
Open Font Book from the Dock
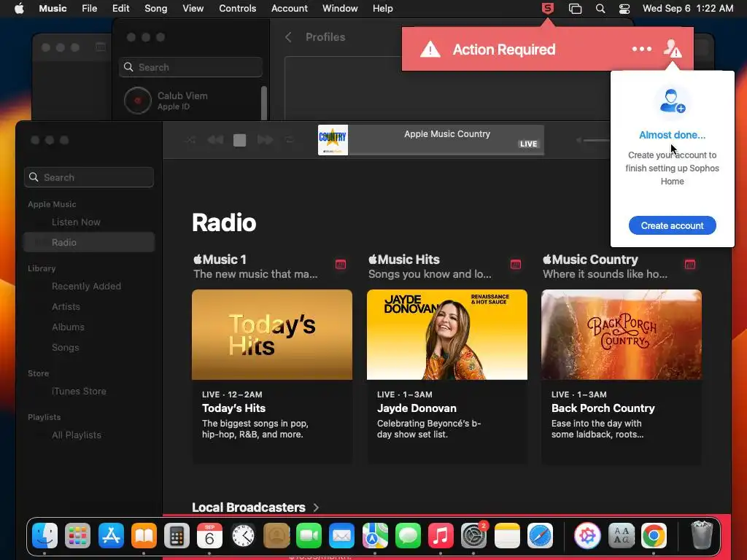click(622, 536)
